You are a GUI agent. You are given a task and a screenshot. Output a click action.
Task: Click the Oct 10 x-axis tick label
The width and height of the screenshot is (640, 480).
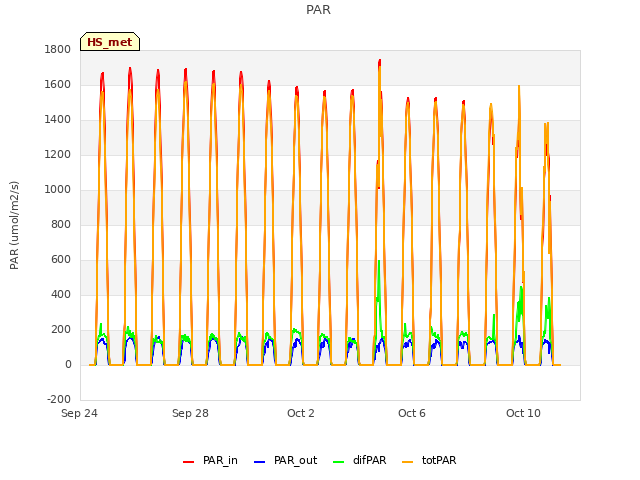[x=523, y=413]
